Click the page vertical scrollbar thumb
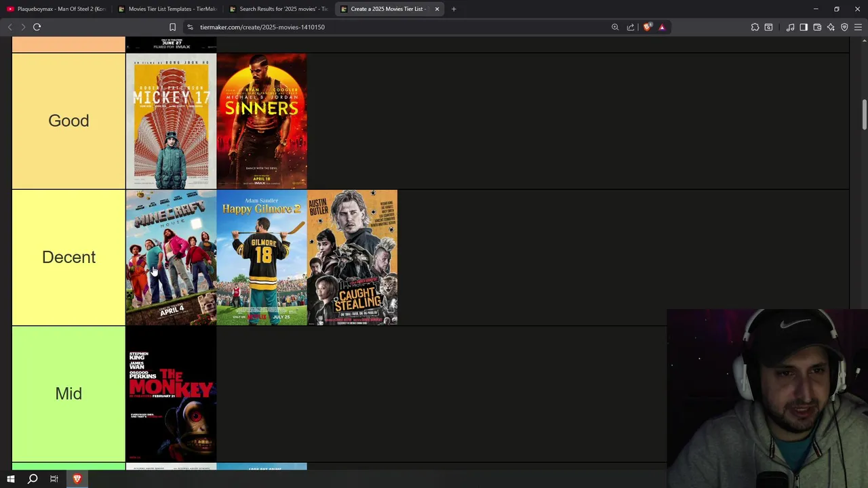 point(864,115)
